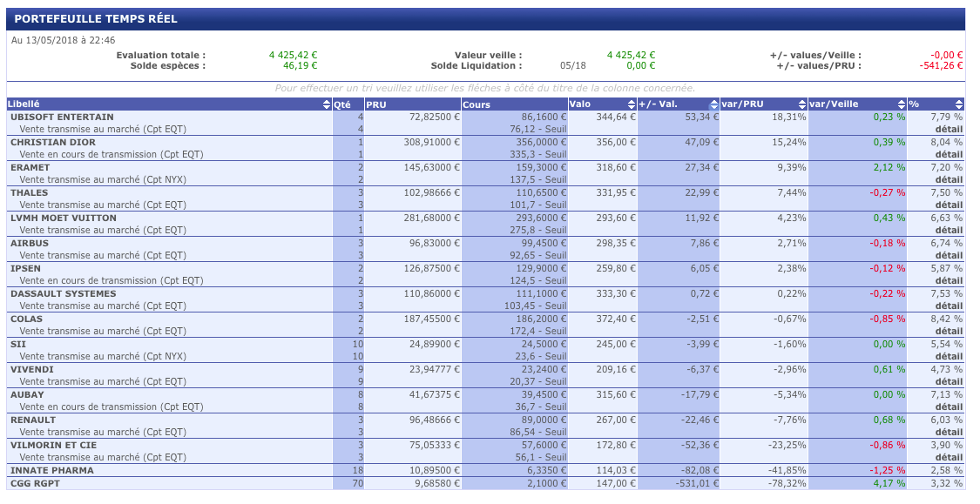Select the LVMH MOET VUITTON stock name
Viewport: 980px width, 504px height.
coord(63,218)
